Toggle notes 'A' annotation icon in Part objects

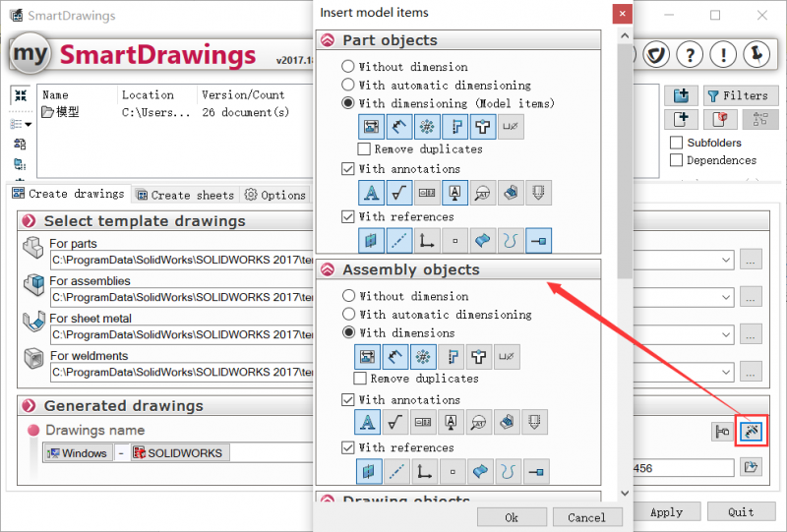[x=372, y=193]
